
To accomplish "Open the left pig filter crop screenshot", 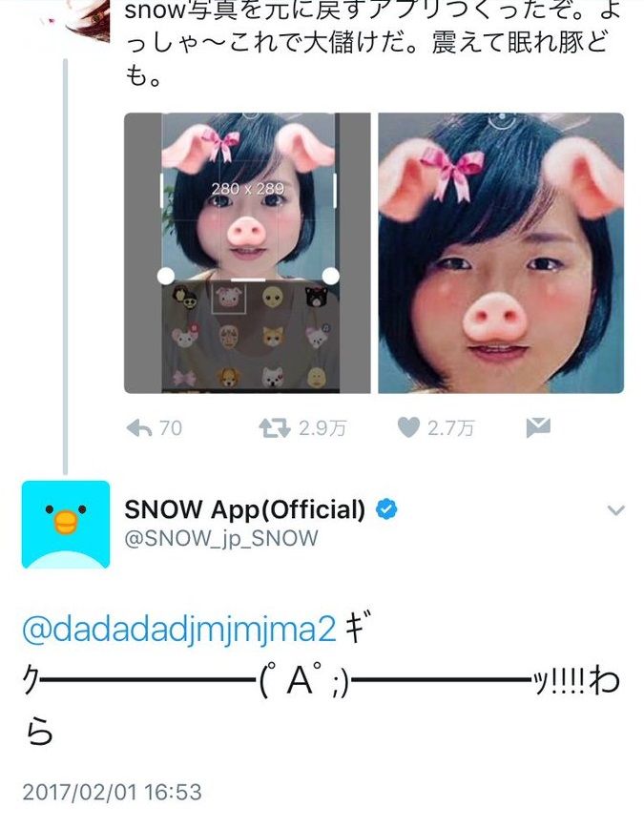I will coord(247,253).
